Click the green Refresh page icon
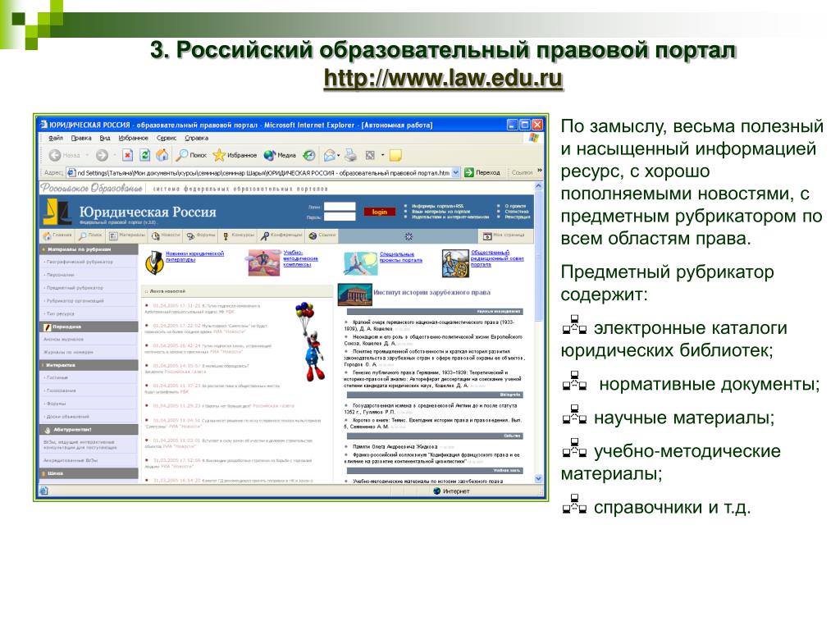Screen dimensions: 840x630 (x=144, y=155)
